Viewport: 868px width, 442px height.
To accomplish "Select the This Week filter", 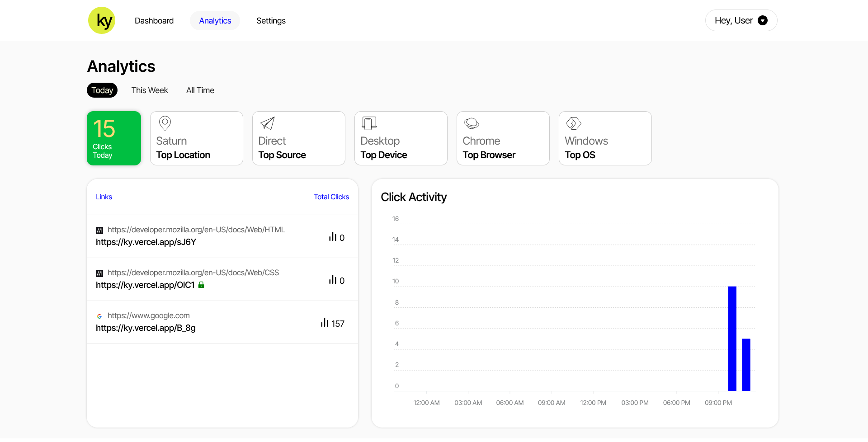I will pos(149,90).
